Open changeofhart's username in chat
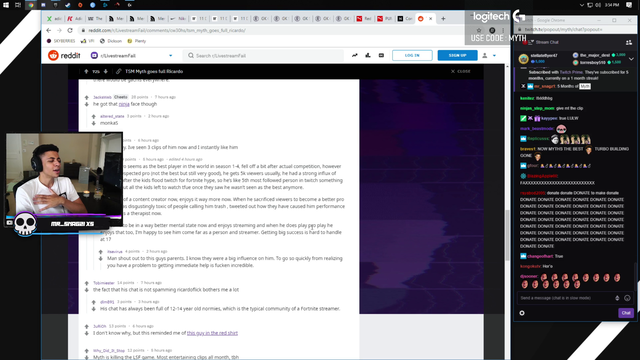The height and width of the screenshot is (360, 640). coord(540,256)
